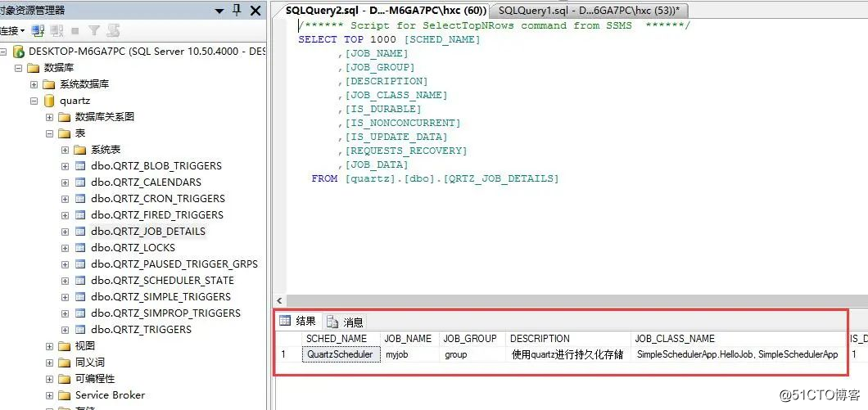Click the table icon of dbo.QRTZ_CALENDARS
Viewport: 868px width, 410px height.
point(80,182)
